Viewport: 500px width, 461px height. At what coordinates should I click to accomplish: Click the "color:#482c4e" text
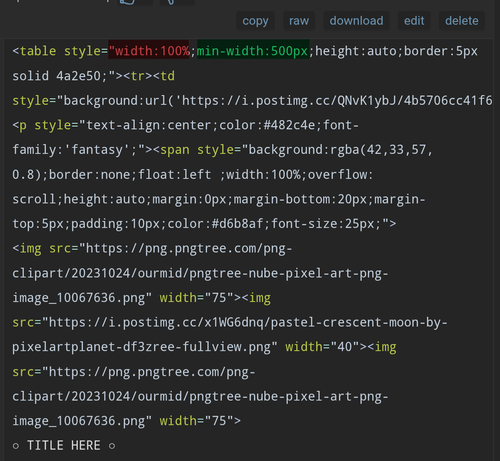267,125
